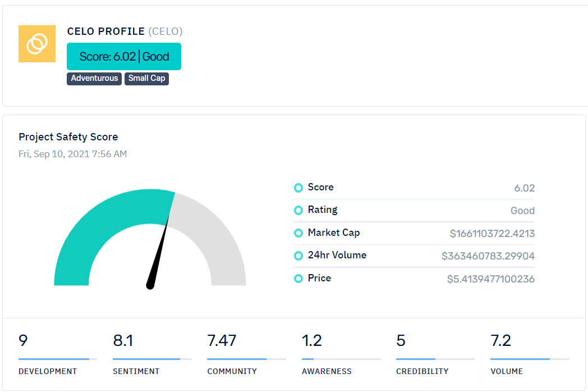Click the bullet icon beside Price
The height and width of the screenshot is (392, 588).
[298, 279]
